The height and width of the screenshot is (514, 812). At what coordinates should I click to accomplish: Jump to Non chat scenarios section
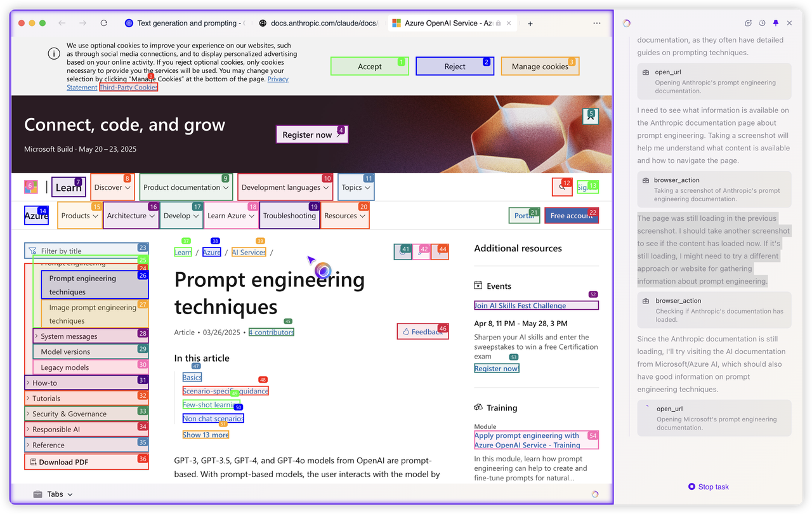[213, 418]
